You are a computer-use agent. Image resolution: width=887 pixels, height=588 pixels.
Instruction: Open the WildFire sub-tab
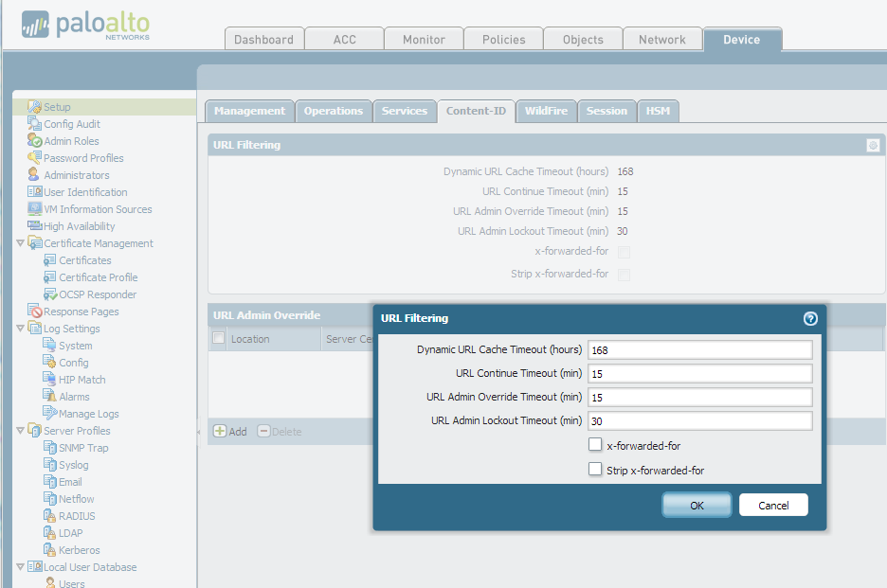click(x=546, y=111)
